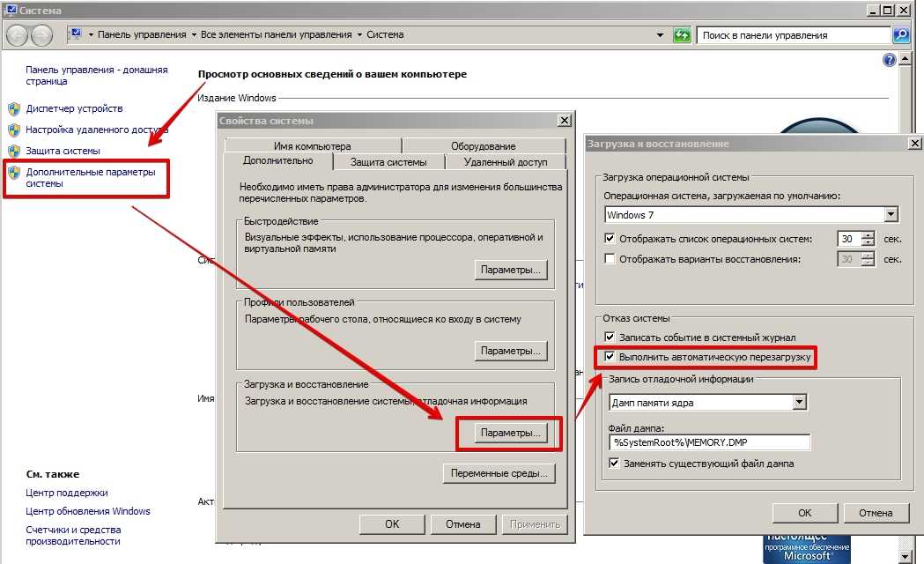
Task: Click the refresh icon beside address bar
Action: (x=682, y=35)
